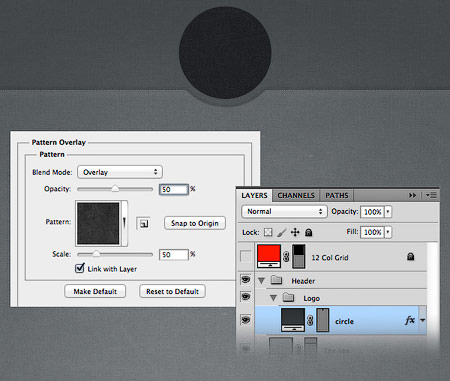This screenshot has height=381, width=450.
Task: Click the lock image pixels brush icon
Action: click(x=282, y=232)
